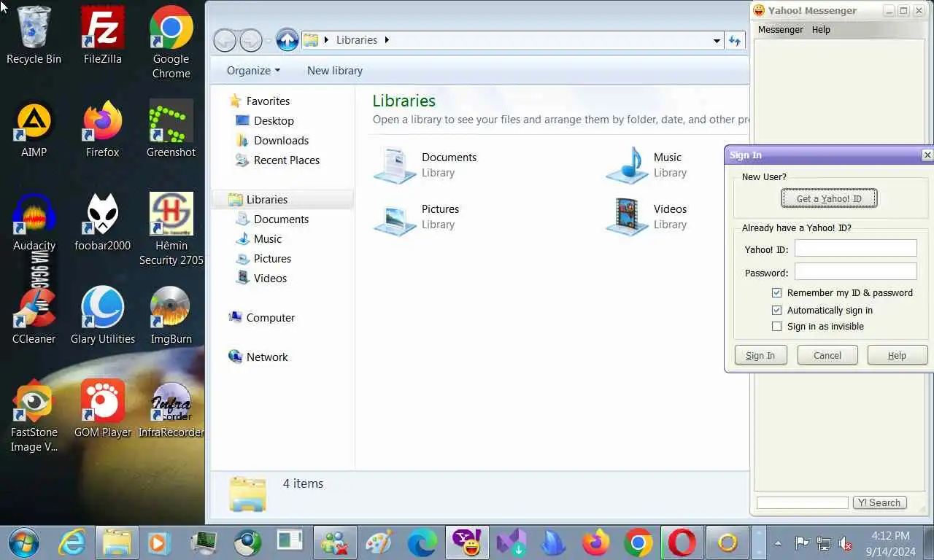Open the Windows Start menu

click(23, 542)
